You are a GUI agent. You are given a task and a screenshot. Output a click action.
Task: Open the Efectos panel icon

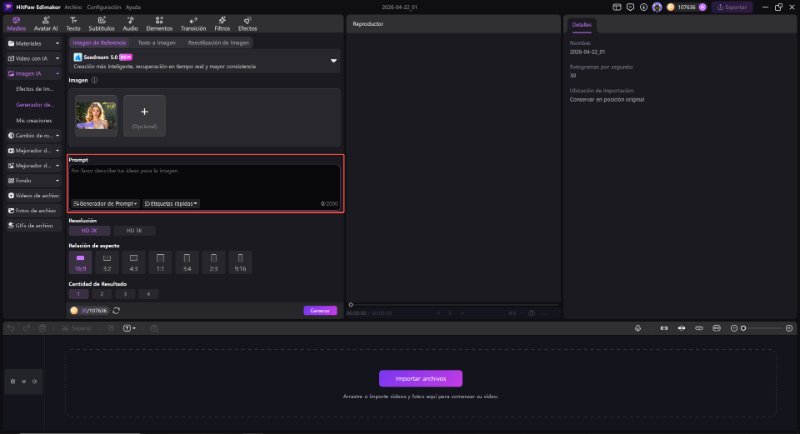pyautogui.click(x=247, y=23)
